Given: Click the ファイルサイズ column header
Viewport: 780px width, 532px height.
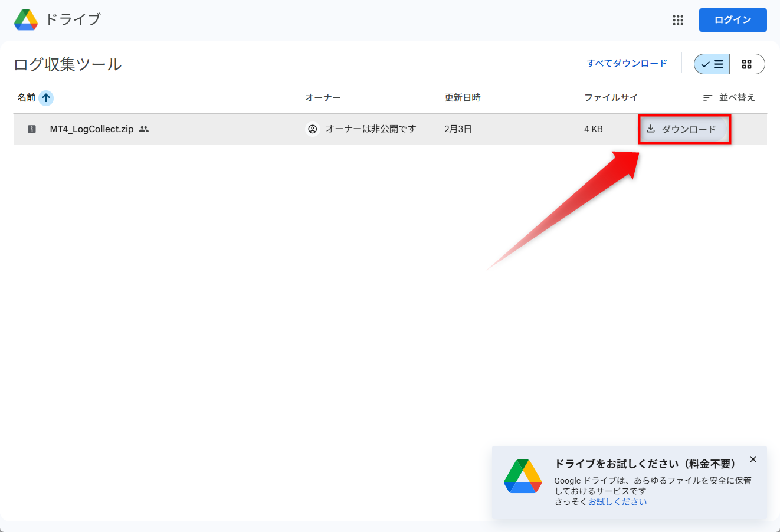Looking at the screenshot, I should pos(611,98).
